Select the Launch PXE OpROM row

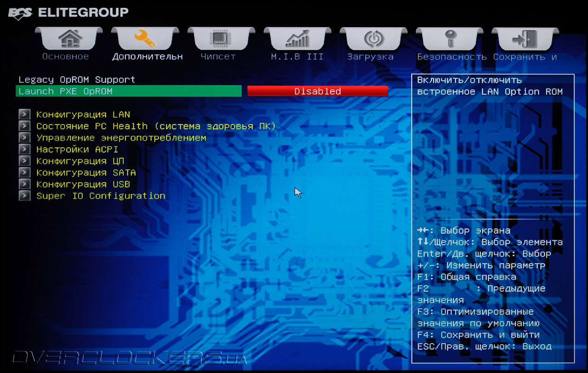[x=129, y=91]
